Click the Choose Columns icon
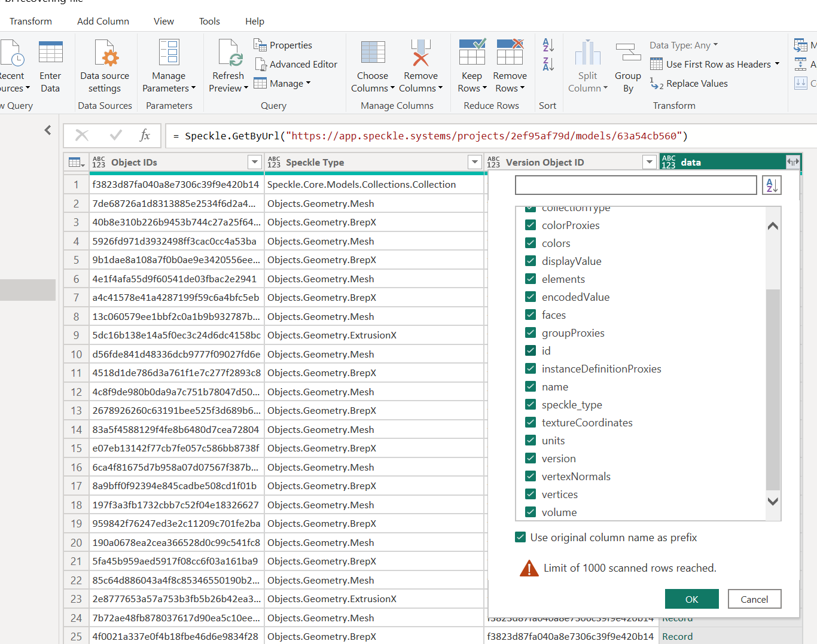817x644 pixels. (x=373, y=53)
